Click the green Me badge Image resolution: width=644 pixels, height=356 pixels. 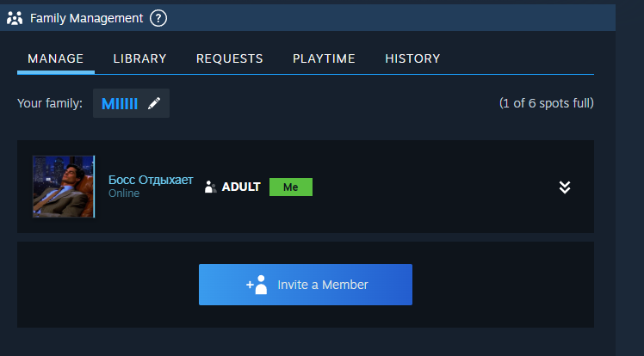click(x=290, y=187)
